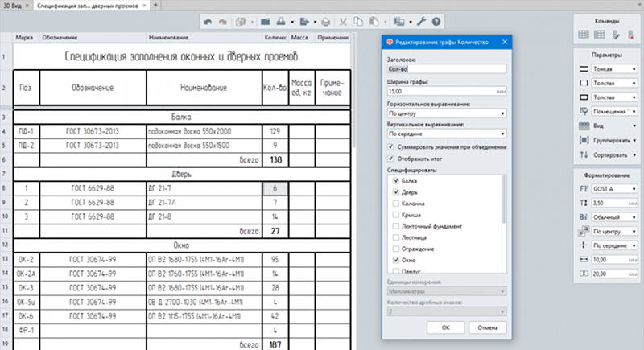Open project with dark folder icon
This screenshot has height=350, width=644.
point(266,22)
